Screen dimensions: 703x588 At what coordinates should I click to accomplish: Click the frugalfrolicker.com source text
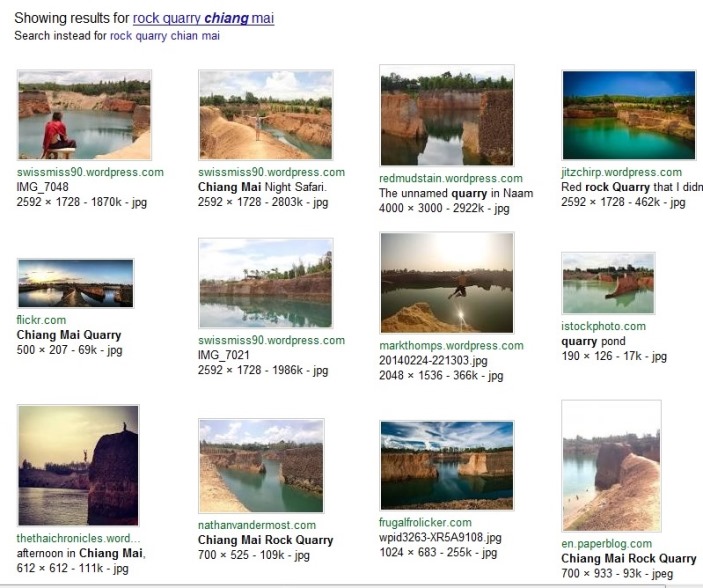(425, 523)
